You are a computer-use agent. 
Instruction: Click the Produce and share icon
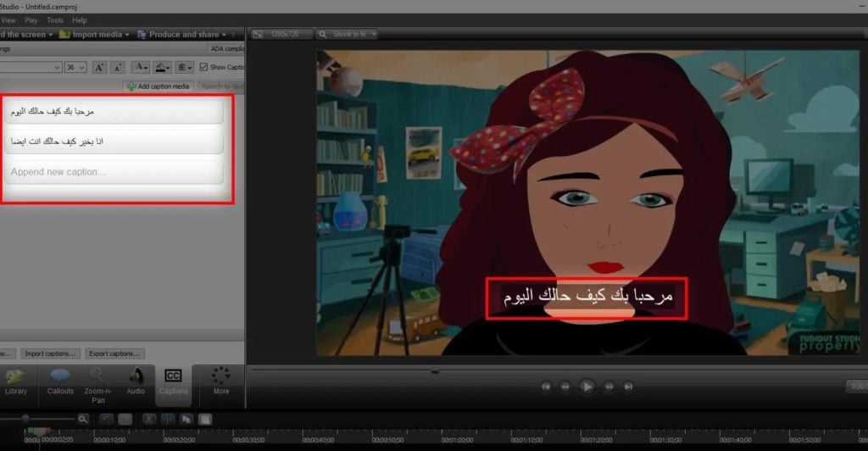pos(142,34)
